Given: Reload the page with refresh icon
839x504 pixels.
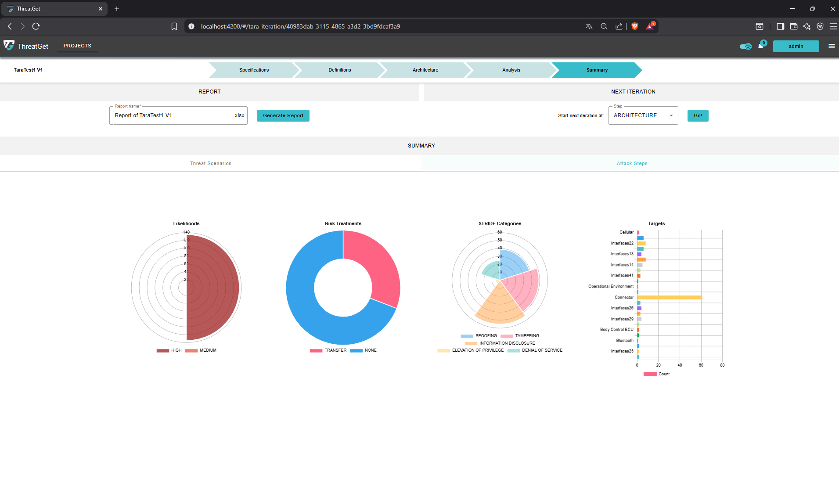Looking at the screenshot, I should (36, 26).
